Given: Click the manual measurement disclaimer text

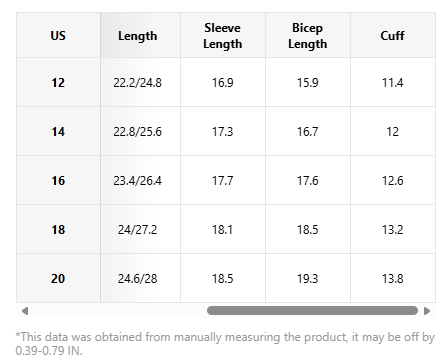Looking at the screenshot, I should click(x=225, y=344).
